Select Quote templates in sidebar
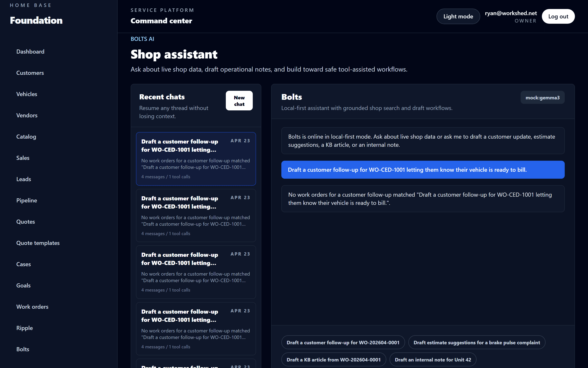588x368 pixels. click(x=38, y=243)
